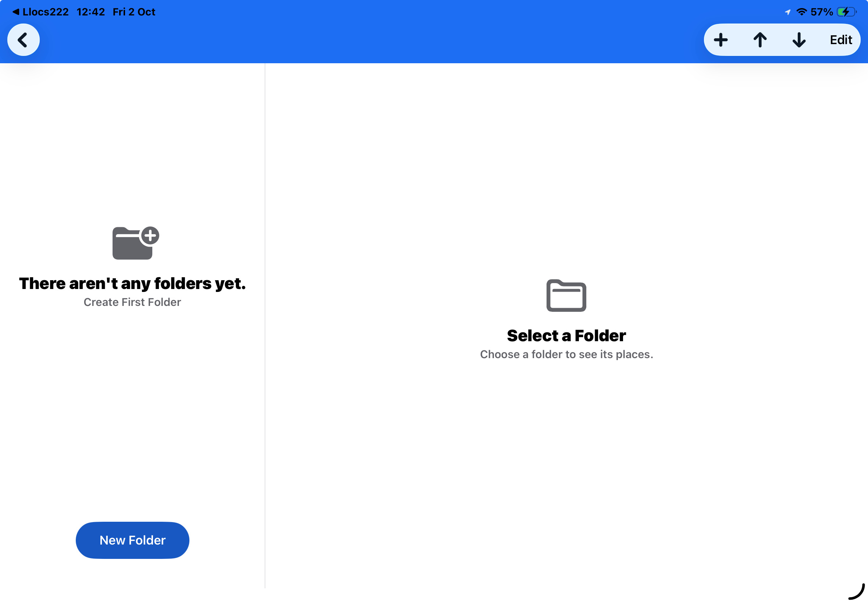Click the down arrow sort button
The width and height of the screenshot is (868, 603).
pyautogui.click(x=798, y=40)
